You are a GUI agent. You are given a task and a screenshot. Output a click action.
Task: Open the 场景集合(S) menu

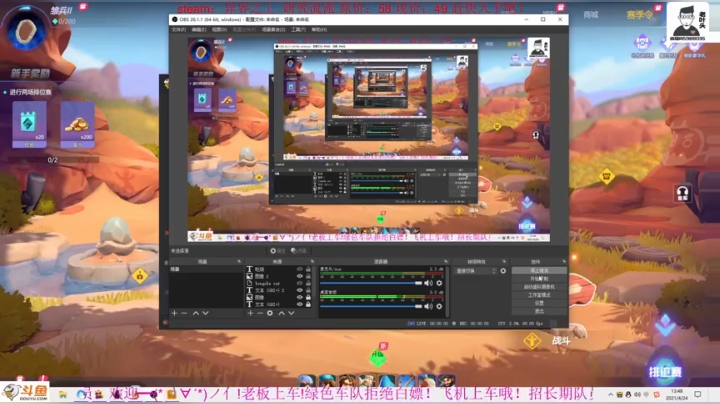coord(274,30)
